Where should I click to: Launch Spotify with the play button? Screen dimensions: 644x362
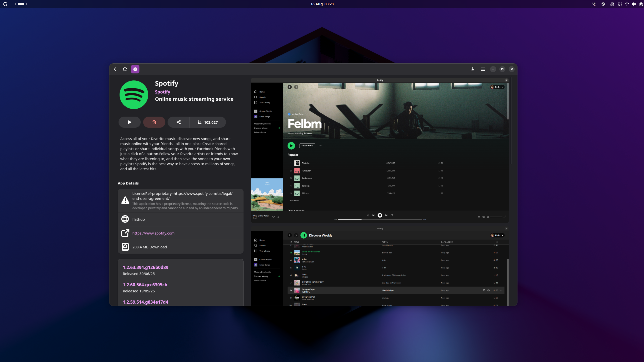point(129,122)
